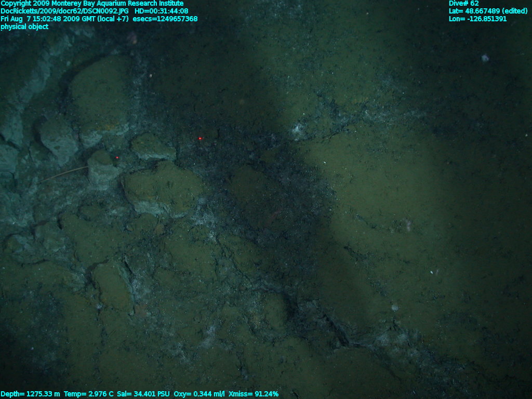Screen dimensions: 532x399
Task: Click the reading "Oxy= 0.344 ml/l"
Action: point(199,394)
